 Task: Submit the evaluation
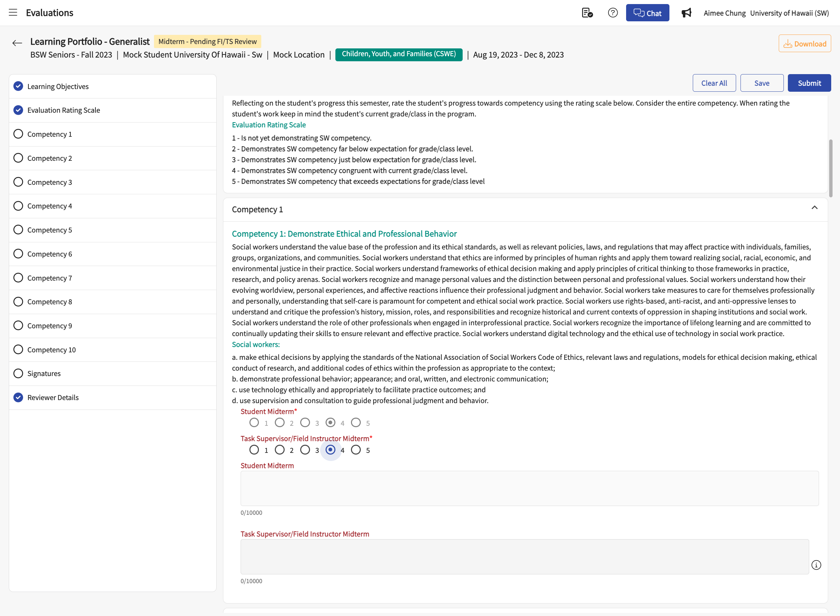click(x=809, y=83)
